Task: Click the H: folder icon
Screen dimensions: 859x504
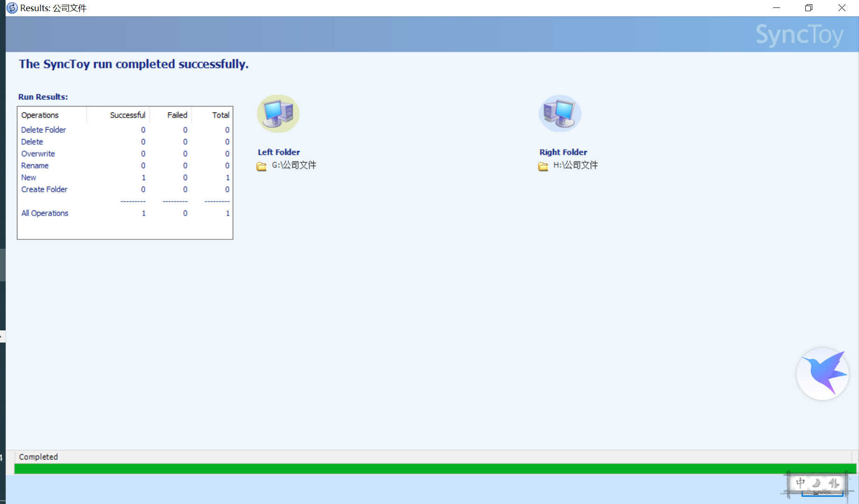Action: pyautogui.click(x=543, y=166)
